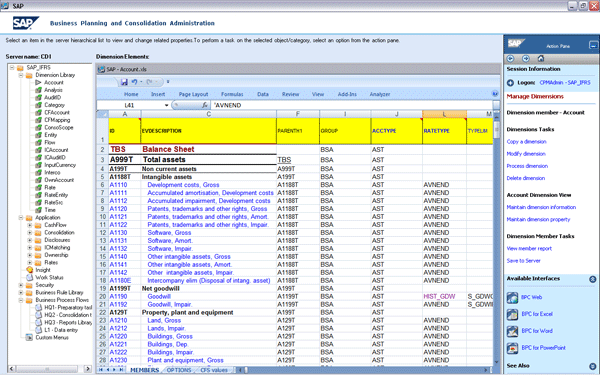600x375 pixels.
Task: Collapse the Available Interfaces section
Action: (592, 279)
